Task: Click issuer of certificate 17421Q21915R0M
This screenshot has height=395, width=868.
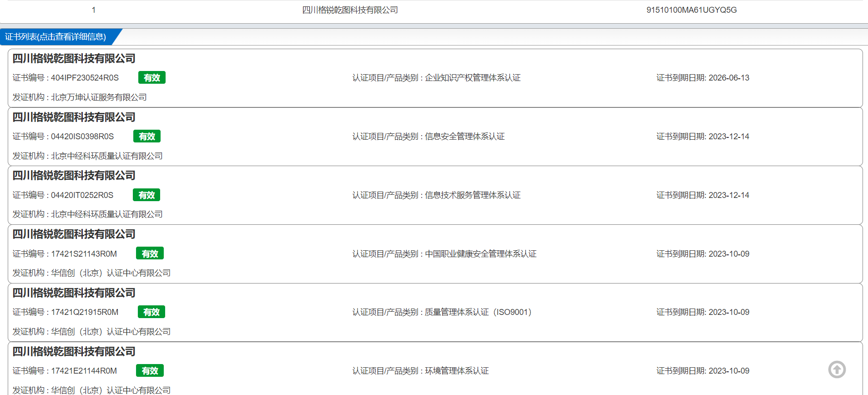Action: pos(111,332)
